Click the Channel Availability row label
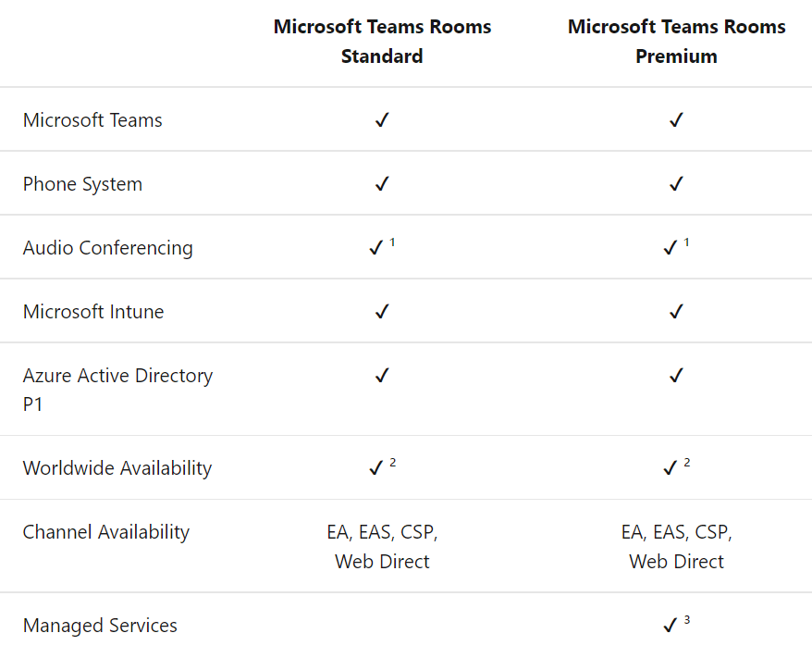This screenshot has height=658, width=812. 105,532
